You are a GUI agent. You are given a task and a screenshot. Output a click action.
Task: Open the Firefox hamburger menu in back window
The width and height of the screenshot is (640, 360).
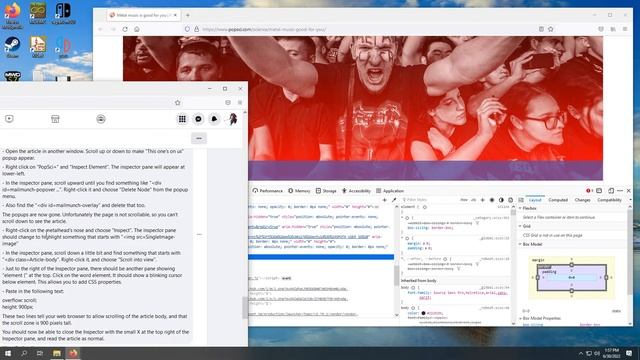(x=625, y=29)
